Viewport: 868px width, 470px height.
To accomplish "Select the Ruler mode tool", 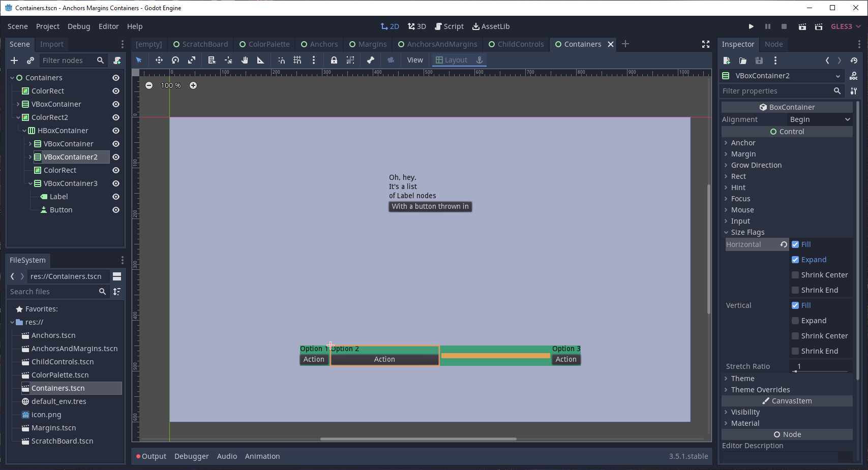I will pos(260,60).
